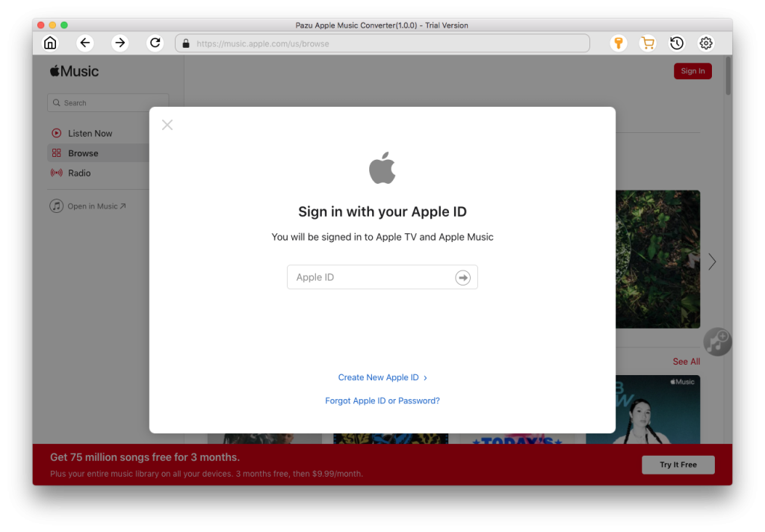This screenshot has width=765, height=532.
Task: Click the large Apple logo in the dialog
Action: pyautogui.click(x=382, y=168)
